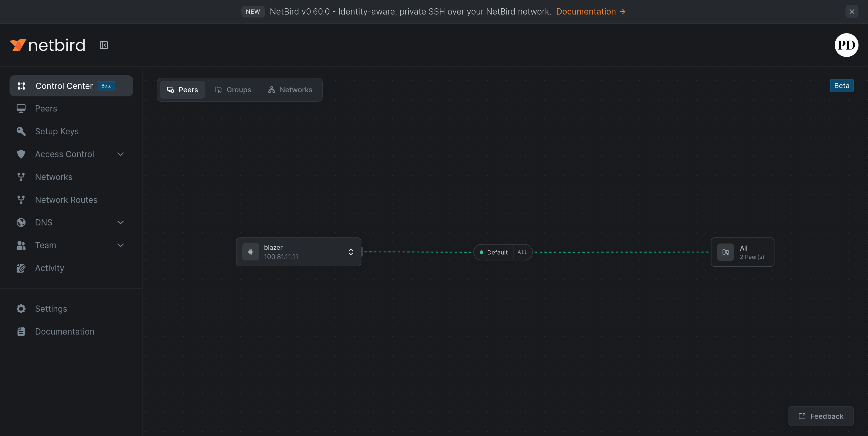Open Settings via the gear icon
The width and height of the screenshot is (868, 436).
(21, 309)
